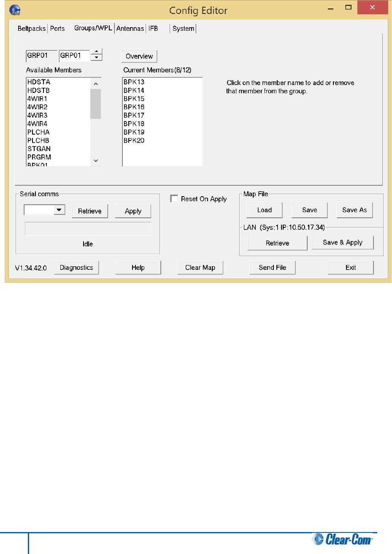This screenshot has width=392, height=554.
Task: Click Available Members scrollbar up arrow
Action: 96,84
